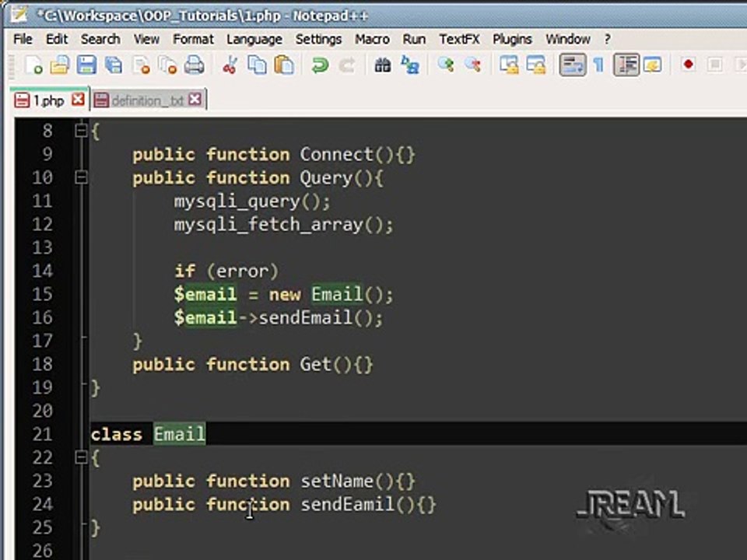Click mysqli_fetch_array on line 12
The width and height of the screenshot is (747, 560).
(268, 224)
